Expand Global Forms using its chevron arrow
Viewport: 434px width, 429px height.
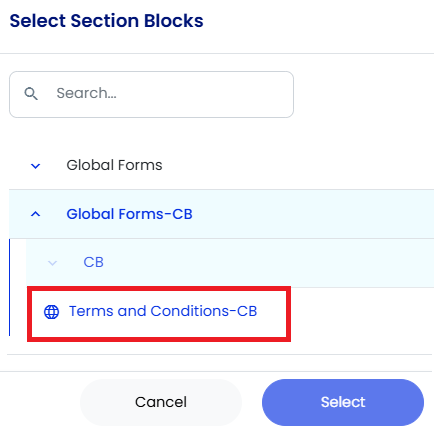point(36,166)
